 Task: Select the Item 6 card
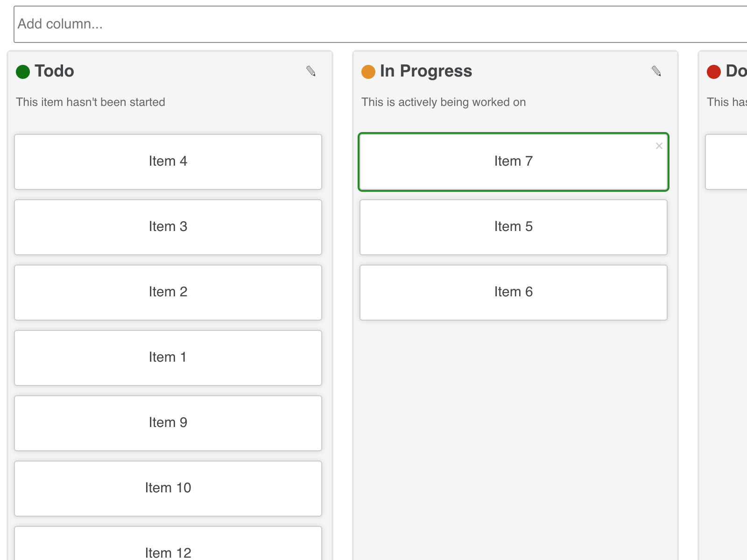[514, 292]
